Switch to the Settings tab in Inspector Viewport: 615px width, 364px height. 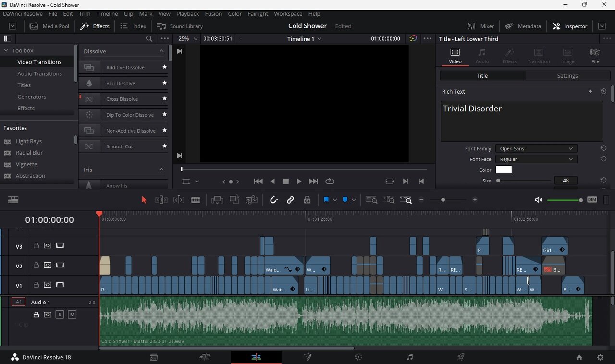(x=567, y=76)
